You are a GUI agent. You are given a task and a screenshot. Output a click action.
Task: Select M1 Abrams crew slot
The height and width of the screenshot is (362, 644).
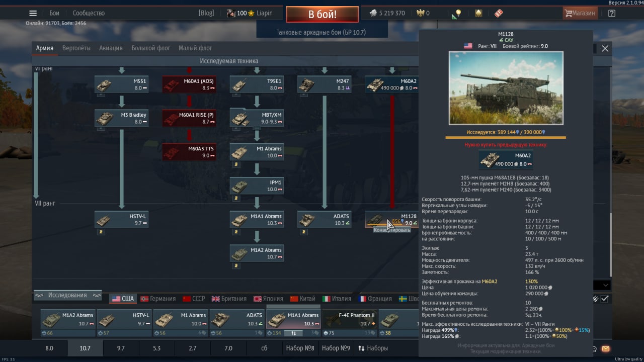[181, 323]
